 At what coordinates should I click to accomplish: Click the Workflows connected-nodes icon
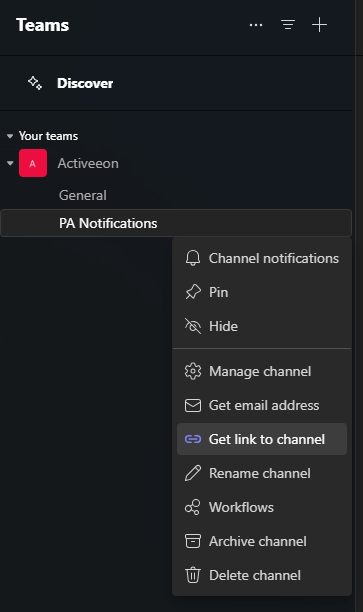coord(193,507)
